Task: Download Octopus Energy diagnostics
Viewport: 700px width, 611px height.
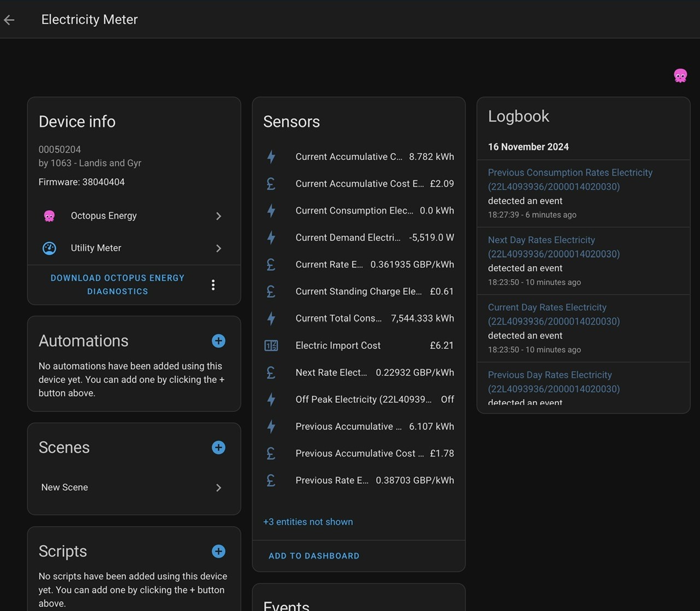Action: point(118,284)
